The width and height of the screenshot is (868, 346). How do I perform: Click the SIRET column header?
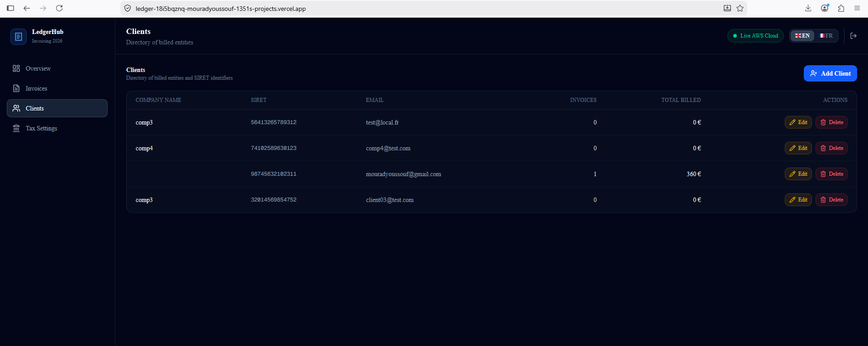[x=259, y=100]
